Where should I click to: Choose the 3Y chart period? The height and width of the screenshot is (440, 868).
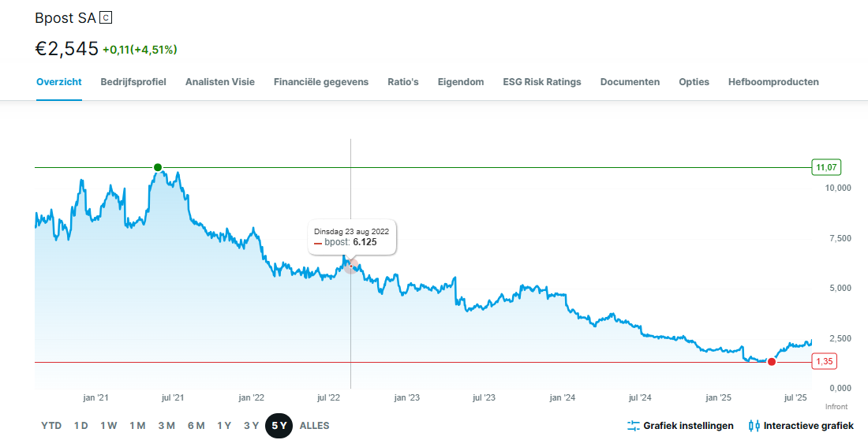coord(251,426)
